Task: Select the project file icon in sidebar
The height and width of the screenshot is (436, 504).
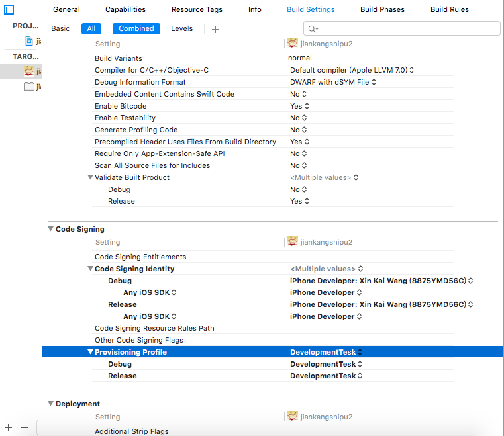Action: click(29, 41)
